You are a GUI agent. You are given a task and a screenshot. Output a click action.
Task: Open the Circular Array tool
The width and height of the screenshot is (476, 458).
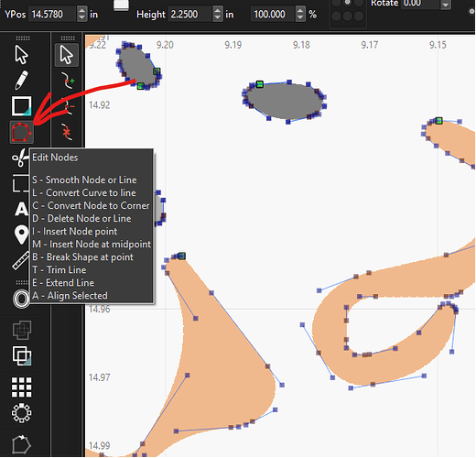coord(21,413)
